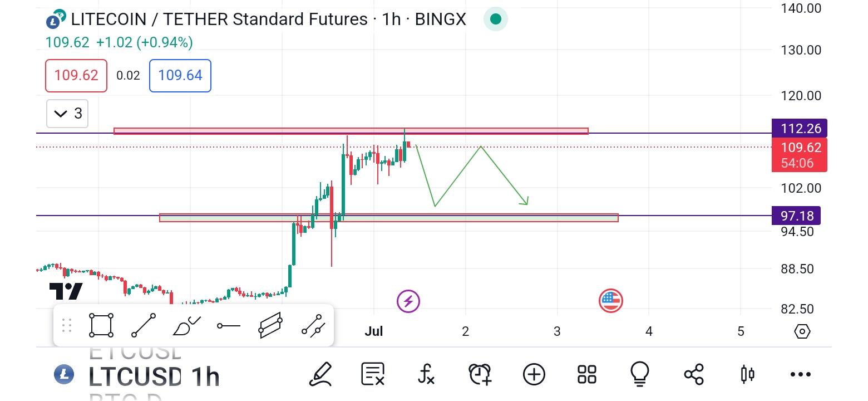This screenshot has width=868, height=401.
Task: Click the US flag economic event marker
Action: pos(610,301)
